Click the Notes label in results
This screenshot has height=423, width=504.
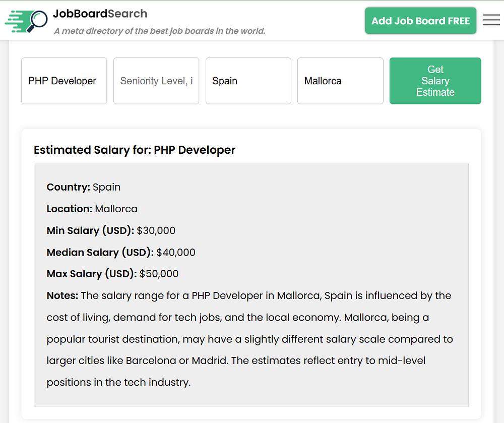pos(62,295)
